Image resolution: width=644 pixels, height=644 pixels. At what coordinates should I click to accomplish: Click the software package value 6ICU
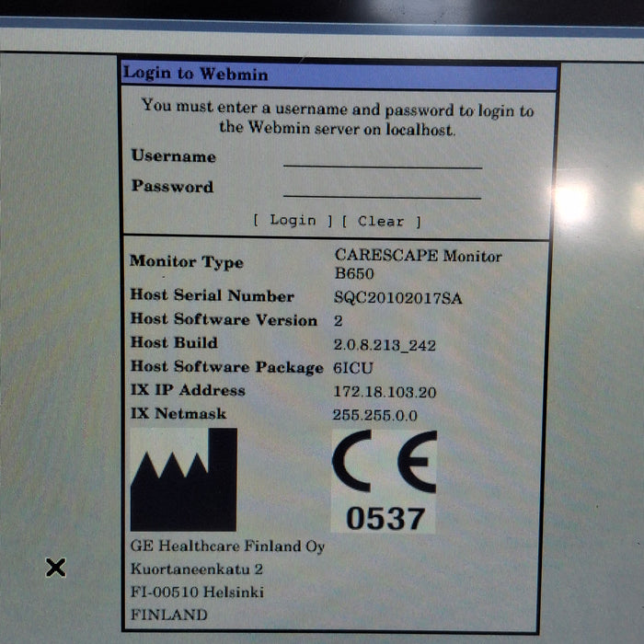[352, 368]
